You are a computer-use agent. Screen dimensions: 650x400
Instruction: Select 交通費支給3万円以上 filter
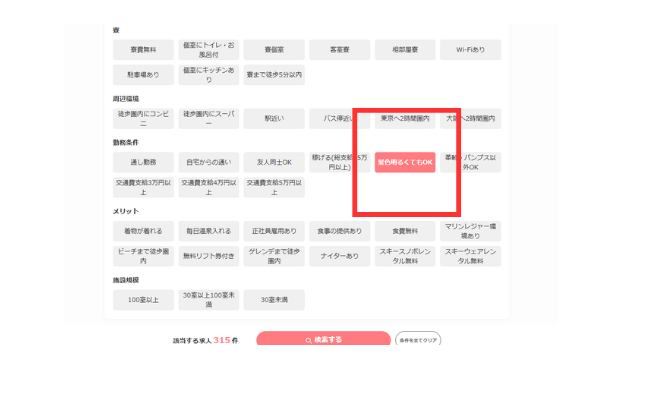144,186
